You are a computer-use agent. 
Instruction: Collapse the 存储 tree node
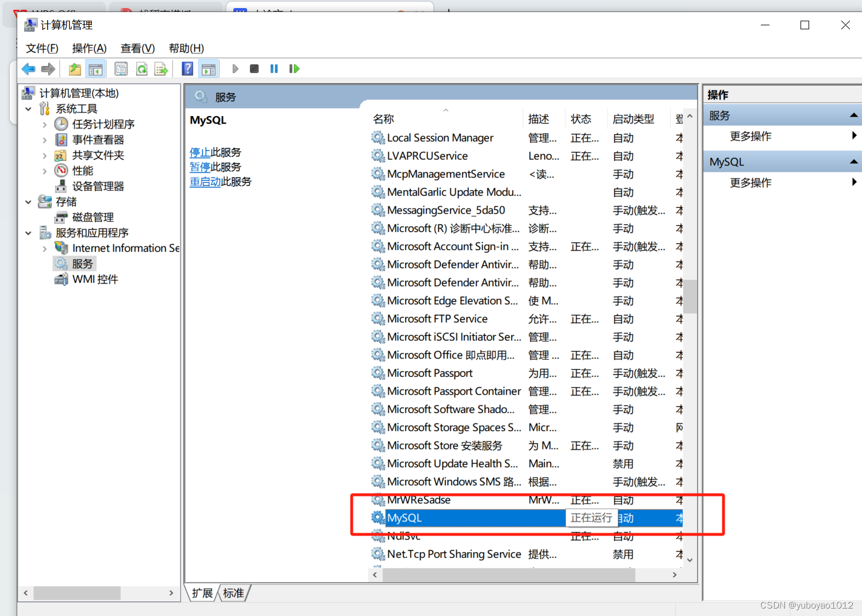click(28, 202)
